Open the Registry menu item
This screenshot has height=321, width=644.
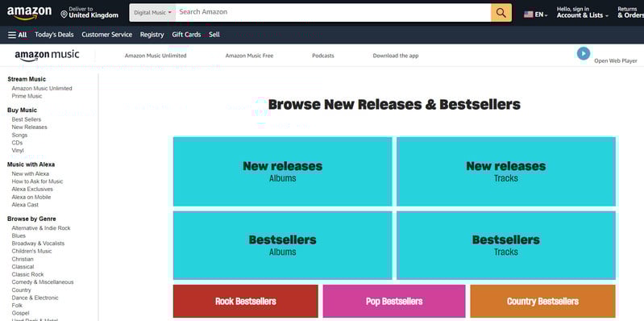pos(152,35)
